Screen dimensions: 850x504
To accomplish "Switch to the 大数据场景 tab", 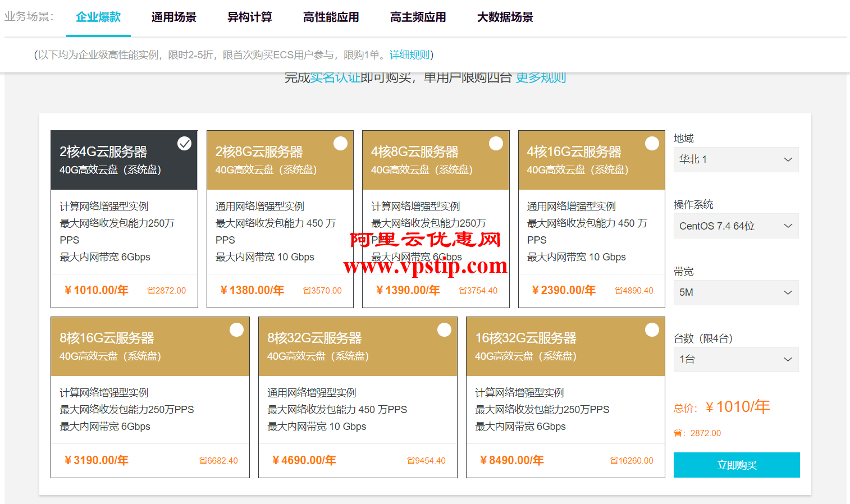I will [x=505, y=17].
